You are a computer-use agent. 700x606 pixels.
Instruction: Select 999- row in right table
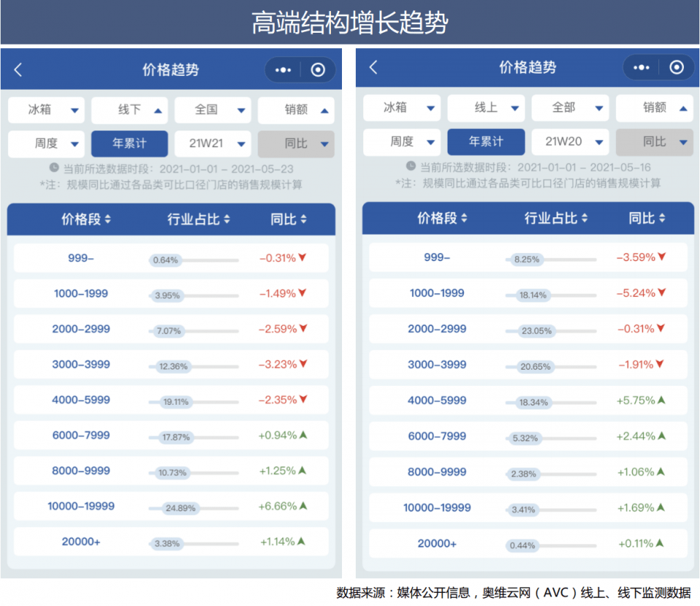point(528,257)
